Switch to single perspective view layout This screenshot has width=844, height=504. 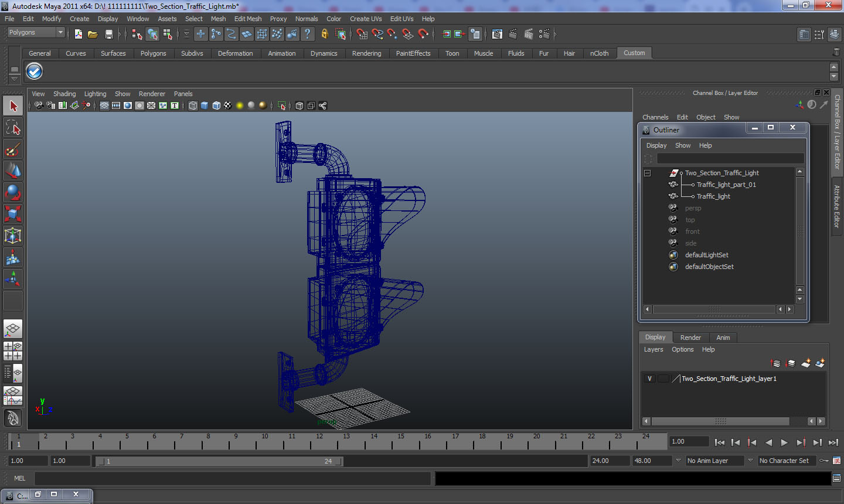13,329
